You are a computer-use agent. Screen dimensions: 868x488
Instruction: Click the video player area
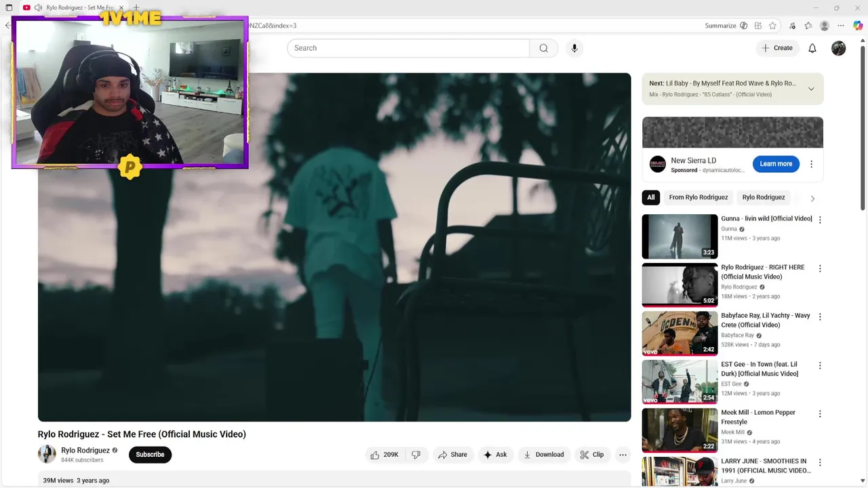click(334, 247)
